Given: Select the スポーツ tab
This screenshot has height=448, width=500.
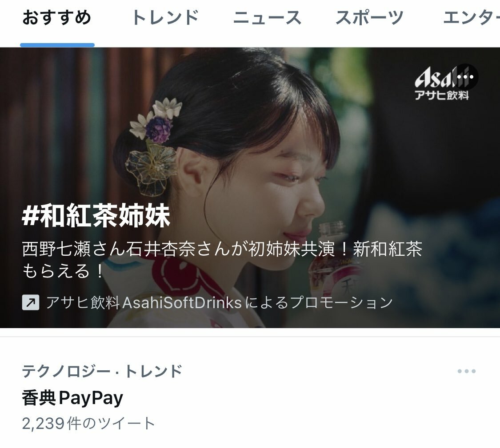Looking at the screenshot, I should pyautogui.click(x=369, y=17).
